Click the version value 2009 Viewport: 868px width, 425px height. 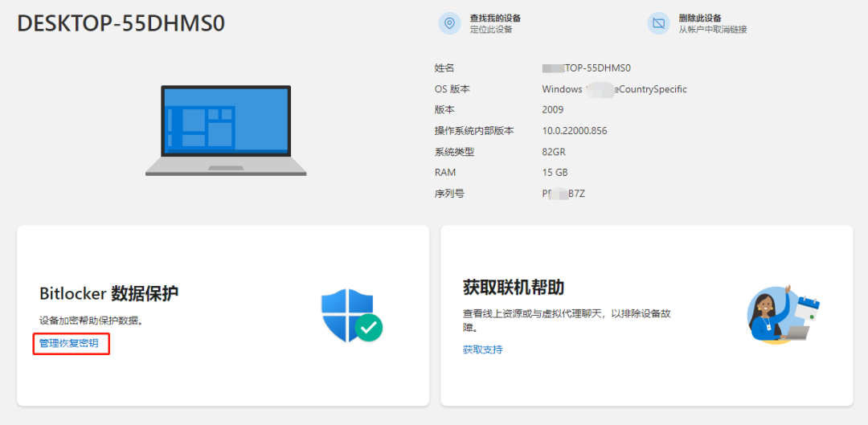553,110
